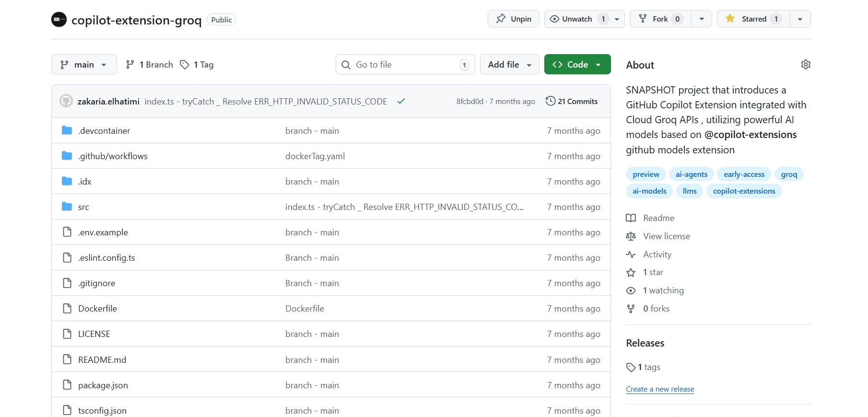868x417 pixels.
Task: Click the Readme book icon
Action: (631, 218)
